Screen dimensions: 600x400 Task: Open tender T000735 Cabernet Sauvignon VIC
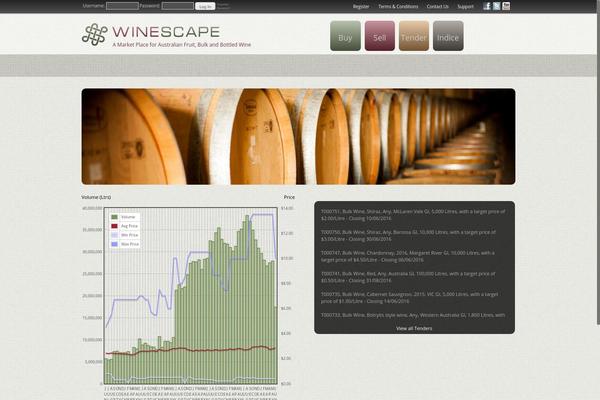click(x=409, y=297)
